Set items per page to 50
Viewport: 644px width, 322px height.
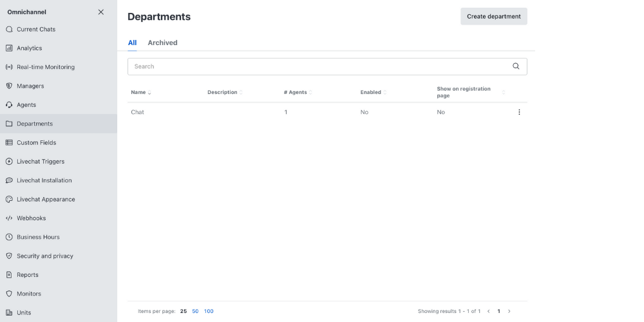point(195,311)
